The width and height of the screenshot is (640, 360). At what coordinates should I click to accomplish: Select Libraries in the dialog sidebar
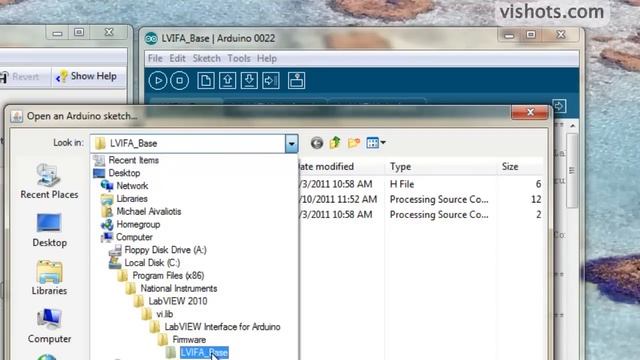49,278
